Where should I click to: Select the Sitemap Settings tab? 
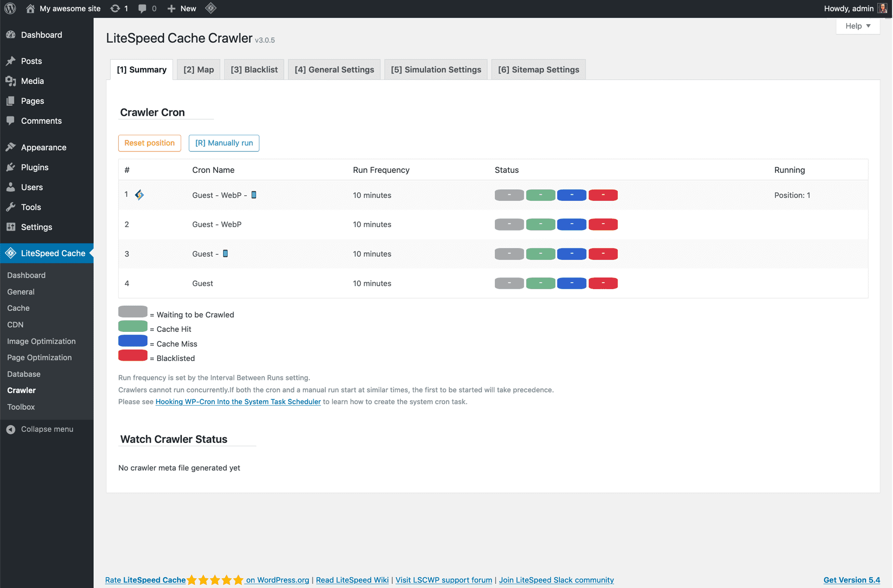pos(538,69)
